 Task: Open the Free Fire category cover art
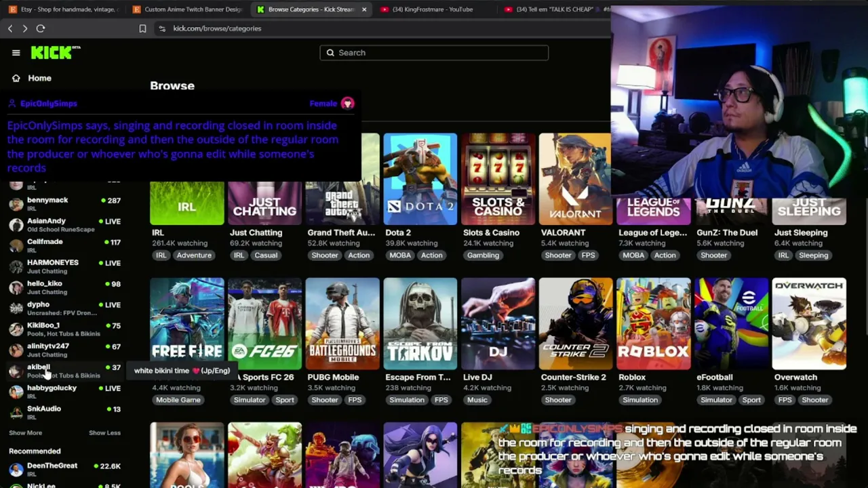click(x=187, y=323)
